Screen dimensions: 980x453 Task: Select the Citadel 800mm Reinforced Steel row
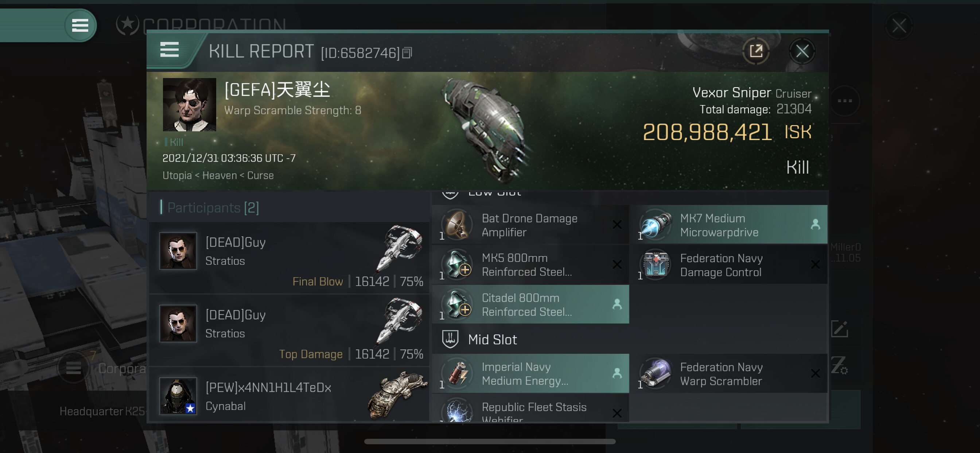[x=530, y=304]
